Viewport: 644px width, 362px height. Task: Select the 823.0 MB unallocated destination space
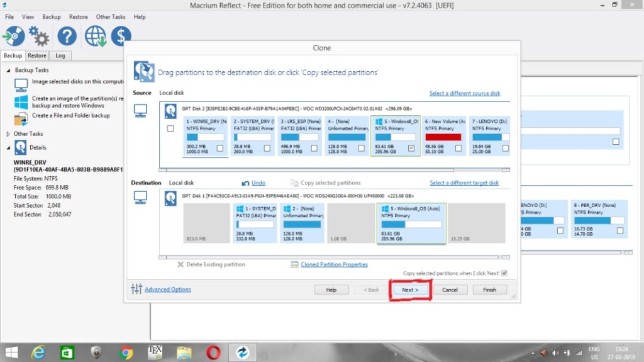[x=206, y=223]
